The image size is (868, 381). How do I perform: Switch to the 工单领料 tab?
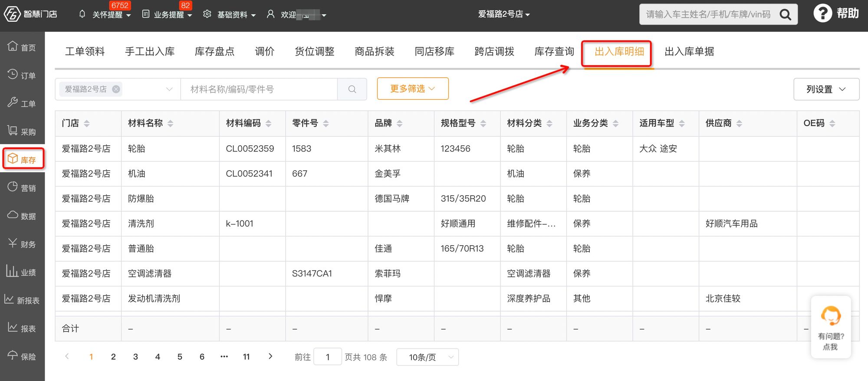click(x=85, y=52)
